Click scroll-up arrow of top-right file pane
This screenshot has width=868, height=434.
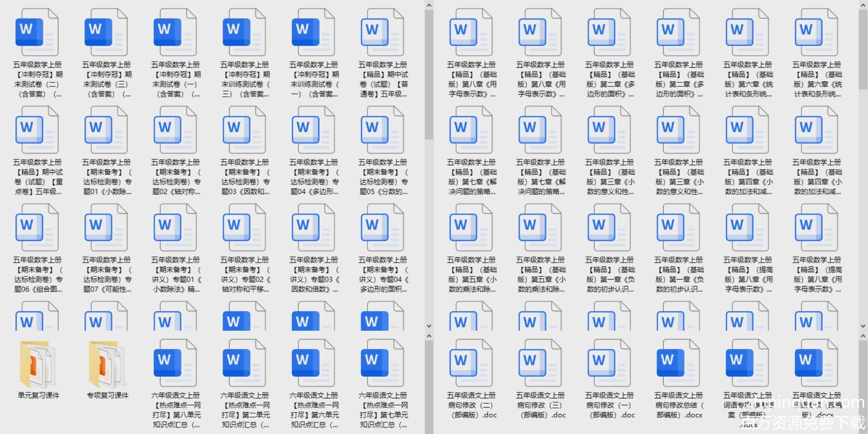tap(863, 6)
